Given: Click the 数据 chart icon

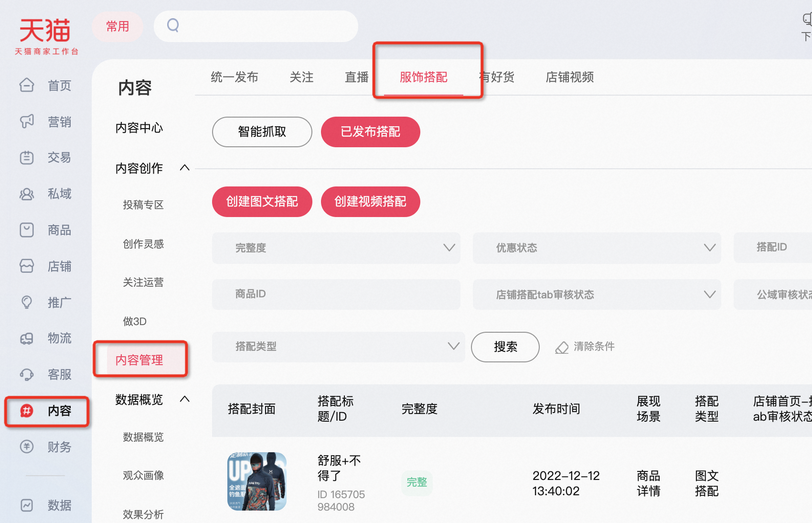Looking at the screenshot, I should point(27,505).
